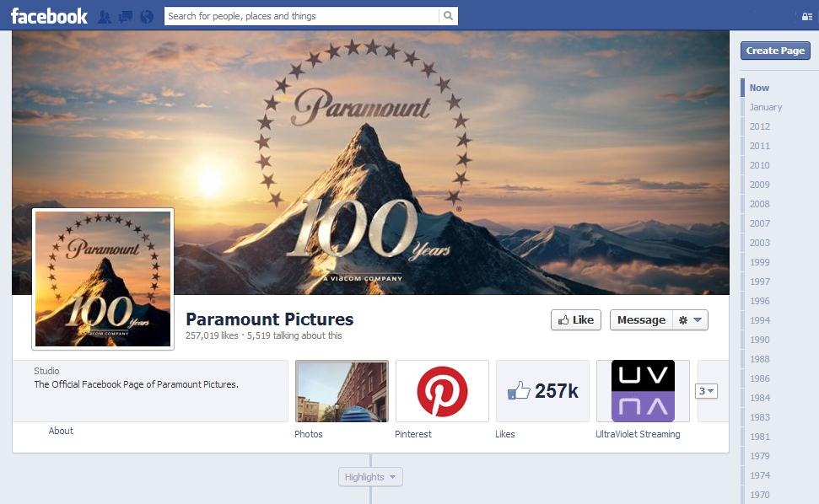This screenshot has width=819, height=504.
Task: Jump to 1983 in the timeline
Action: point(760,417)
